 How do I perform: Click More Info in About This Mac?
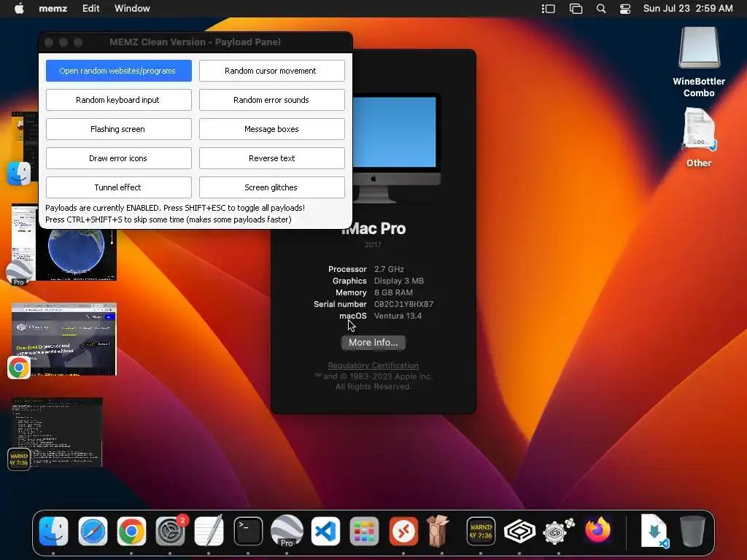point(373,343)
